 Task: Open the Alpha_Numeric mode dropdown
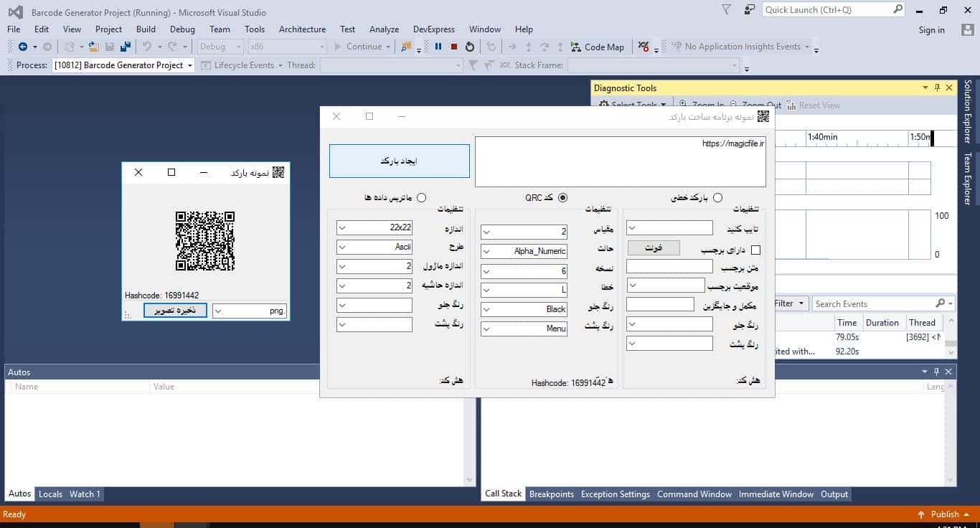[x=486, y=251]
